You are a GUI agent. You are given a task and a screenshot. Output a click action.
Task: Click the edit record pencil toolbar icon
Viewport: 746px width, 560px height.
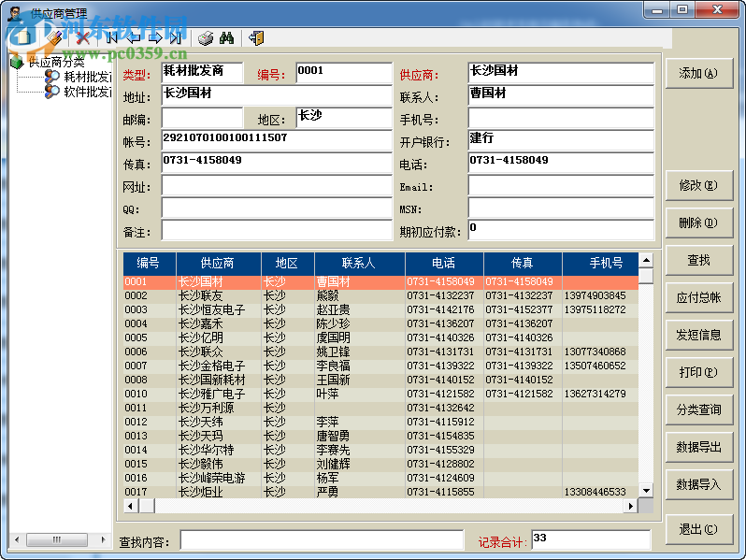point(55,37)
